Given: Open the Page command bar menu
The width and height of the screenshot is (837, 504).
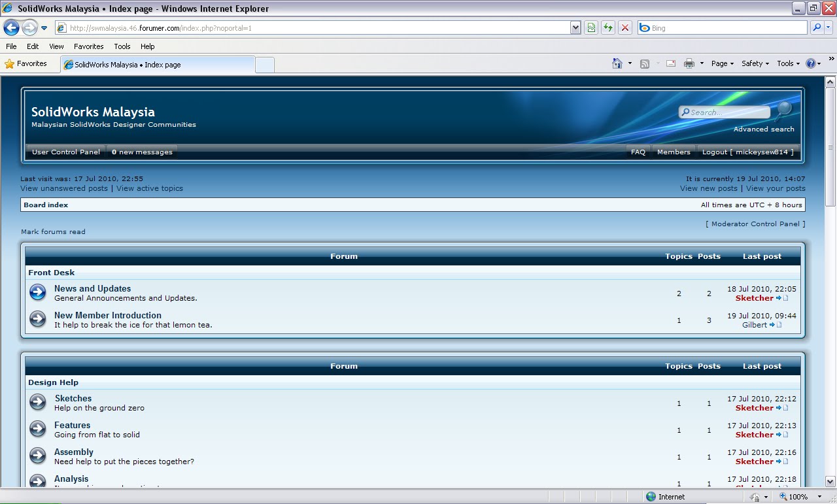Looking at the screenshot, I should [722, 63].
